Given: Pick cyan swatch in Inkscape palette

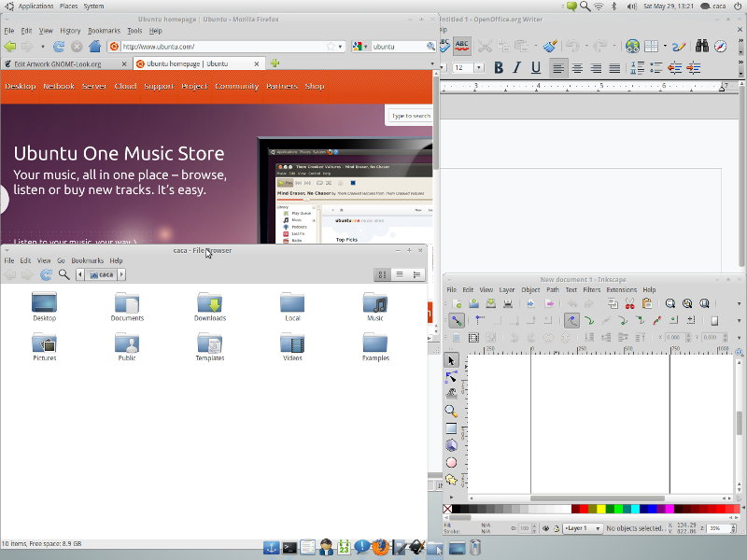Looking at the screenshot, I should click(635, 509).
